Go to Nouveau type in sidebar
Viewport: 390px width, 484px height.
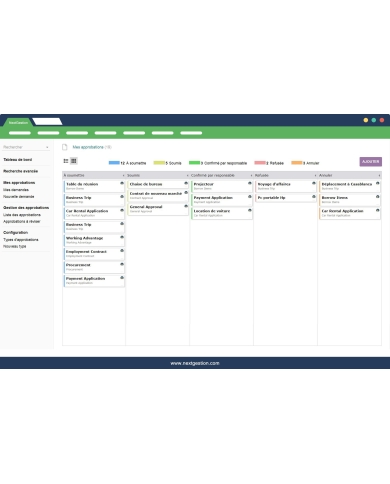(15, 246)
